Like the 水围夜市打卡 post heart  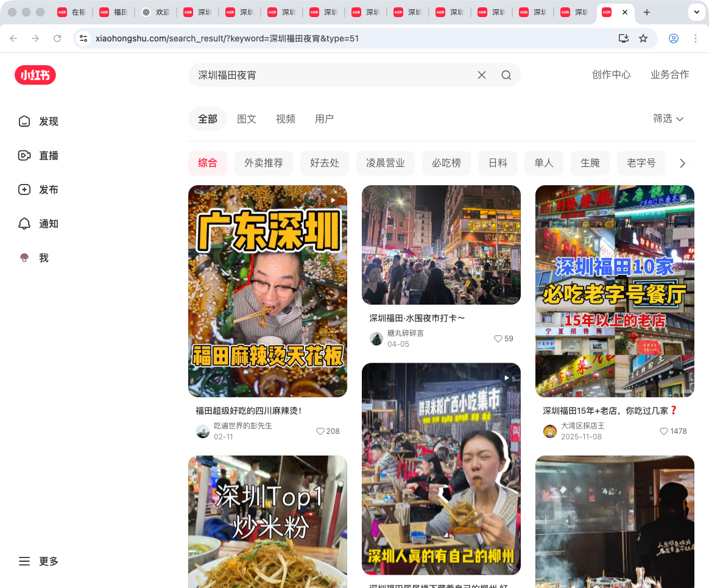click(x=498, y=339)
